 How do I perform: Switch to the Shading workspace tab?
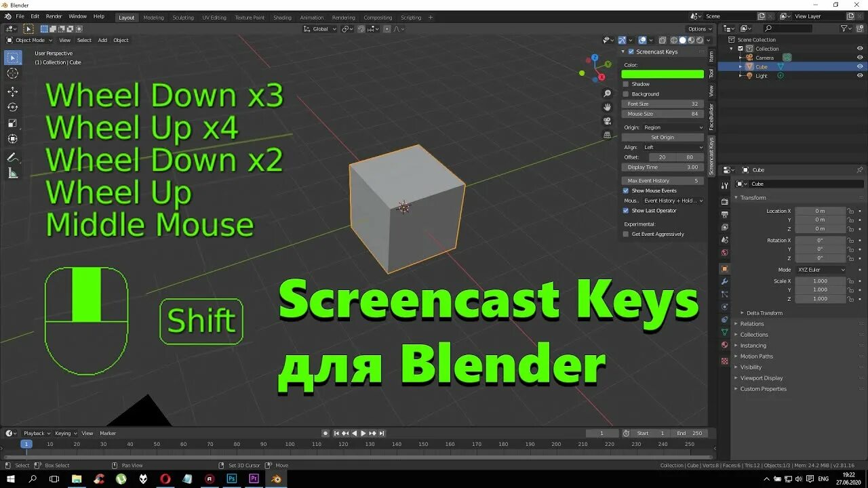pyautogui.click(x=282, y=18)
